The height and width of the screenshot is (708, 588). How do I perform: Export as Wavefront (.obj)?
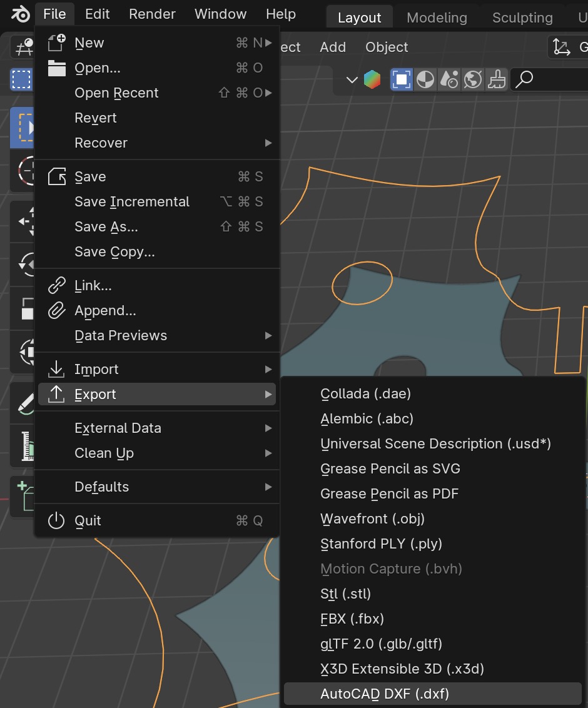[433, 519]
